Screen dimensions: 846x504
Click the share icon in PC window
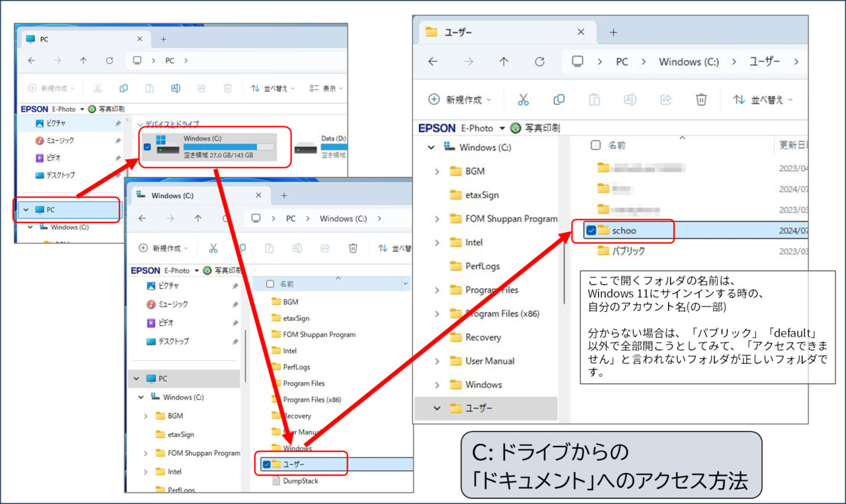[202, 88]
